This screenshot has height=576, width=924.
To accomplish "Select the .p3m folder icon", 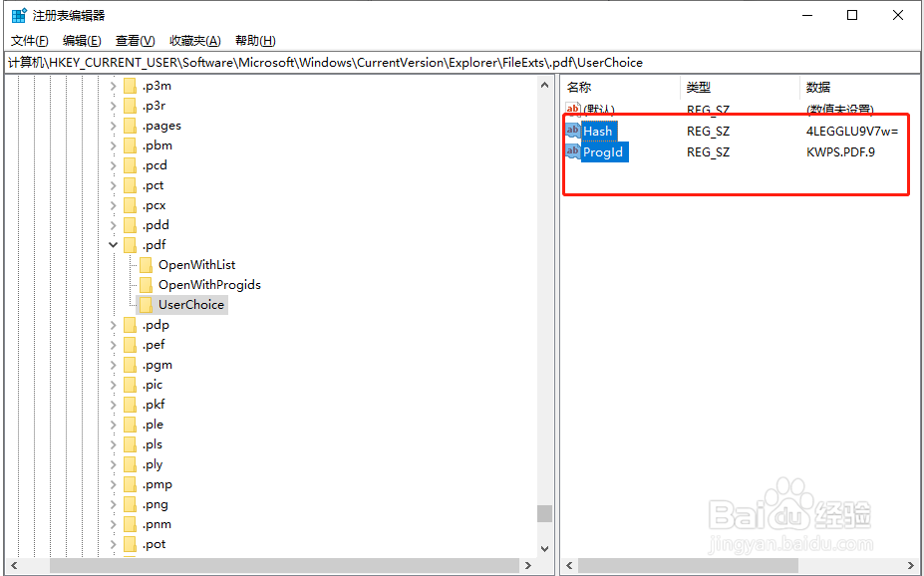I will tap(131, 86).
